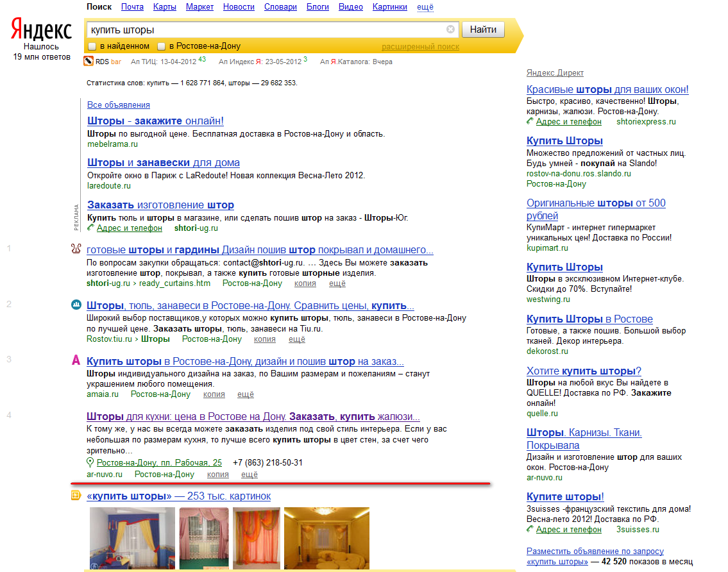Open ad 'Шторы - закажите онлайн!'
The height and width of the screenshot is (572, 728).
pos(155,121)
